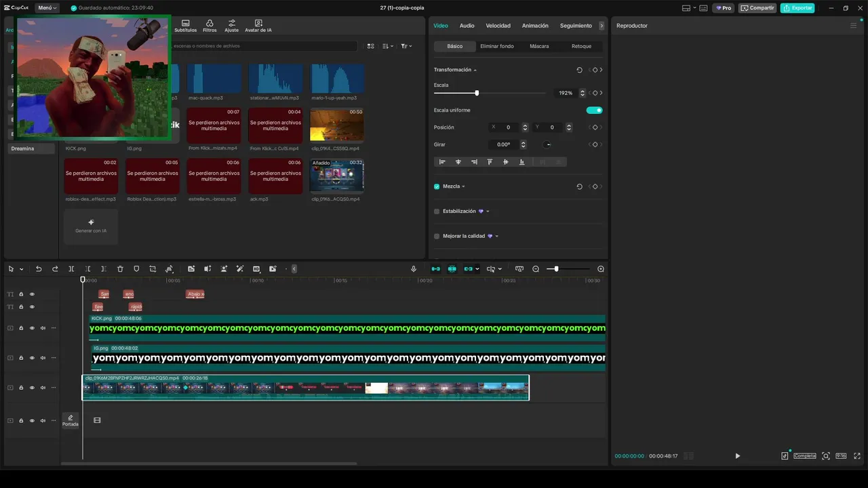Image resolution: width=868 pixels, height=488 pixels.
Task: Select the clip_01K4 video thumbnail
Action: click(337, 125)
